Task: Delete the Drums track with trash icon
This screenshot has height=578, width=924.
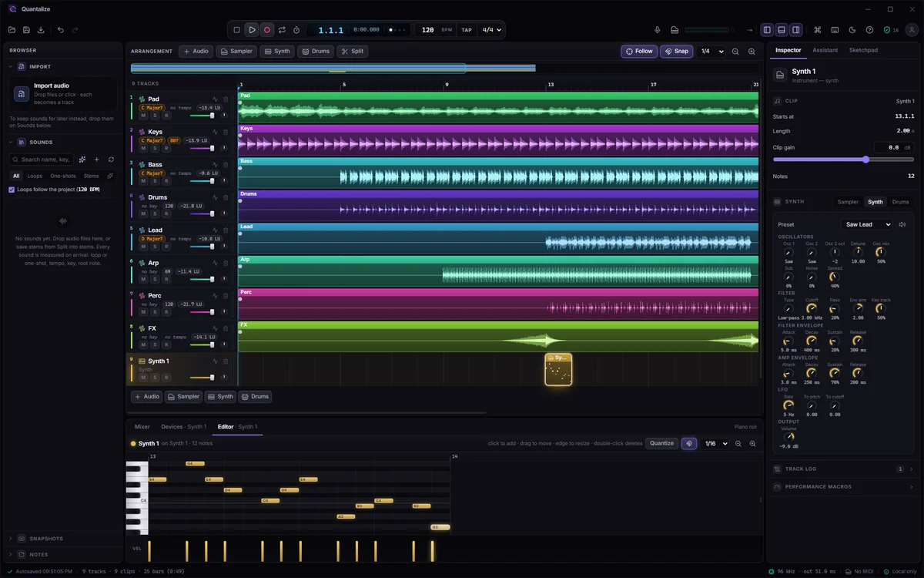Action: 226,197
